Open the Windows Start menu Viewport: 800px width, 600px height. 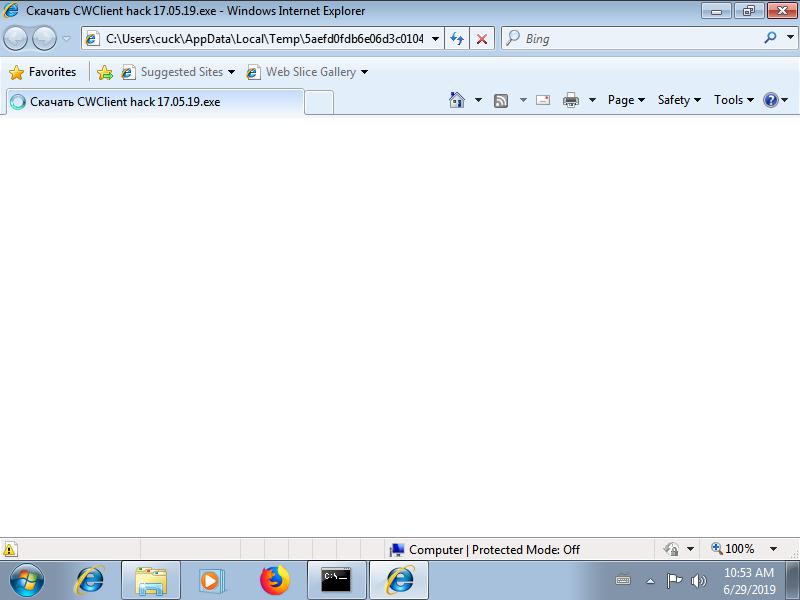tap(27, 581)
